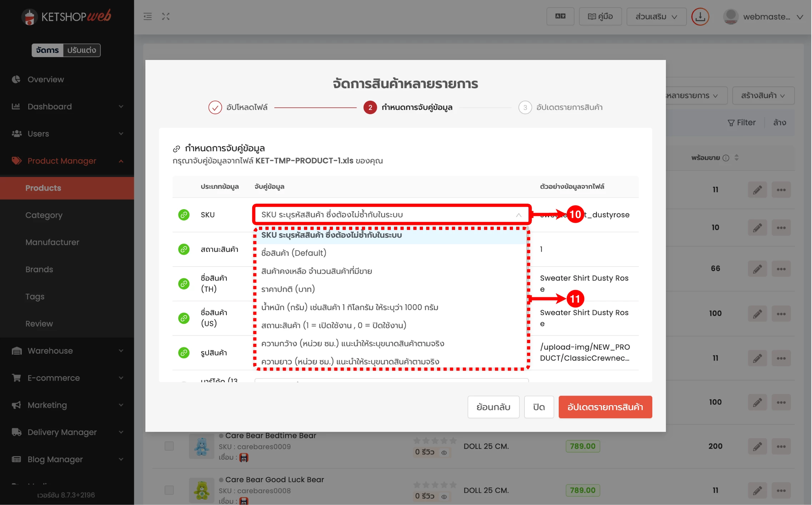This screenshot has height=505, width=812.
Task: Click the language switch icon button
Action: pos(560,16)
